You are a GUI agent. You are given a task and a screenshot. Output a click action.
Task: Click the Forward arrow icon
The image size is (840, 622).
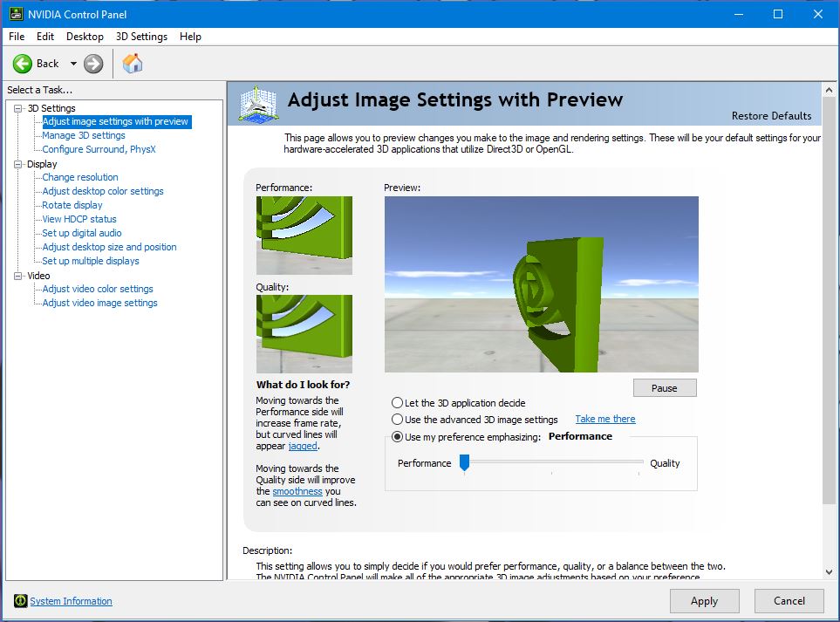93,64
